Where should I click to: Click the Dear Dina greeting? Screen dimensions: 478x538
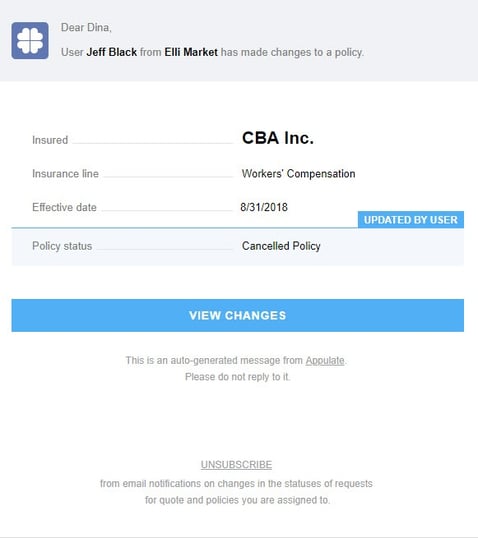[x=86, y=27]
